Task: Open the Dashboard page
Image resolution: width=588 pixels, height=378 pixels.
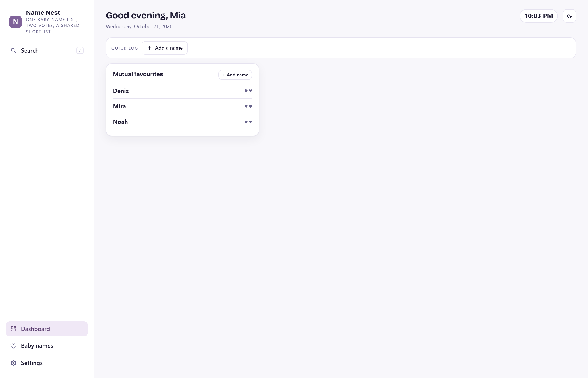Action: [x=47, y=329]
